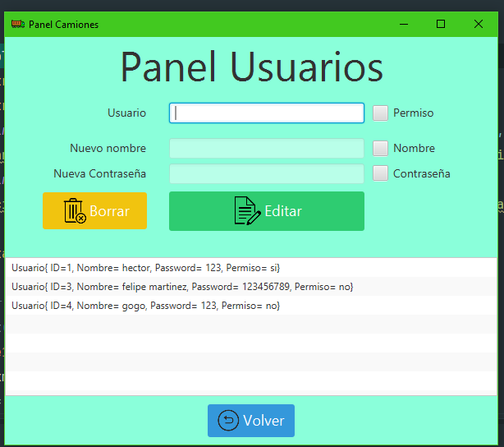The image size is (504, 447).
Task: Click the truck icon in the title bar
Action: click(18, 24)
